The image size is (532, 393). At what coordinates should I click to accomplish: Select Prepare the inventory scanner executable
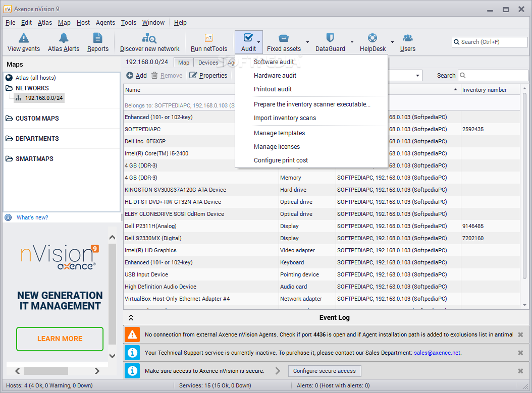pos(311,104)
